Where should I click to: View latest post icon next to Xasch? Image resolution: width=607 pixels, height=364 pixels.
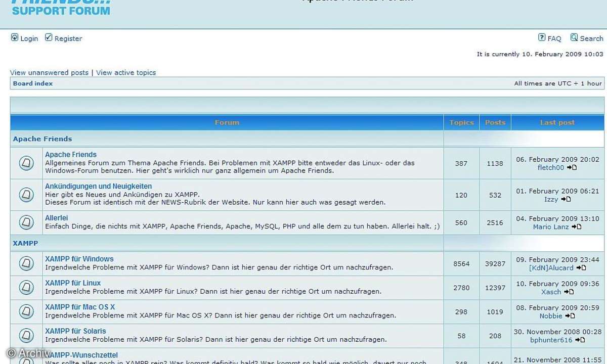click(x=569, y=292)
